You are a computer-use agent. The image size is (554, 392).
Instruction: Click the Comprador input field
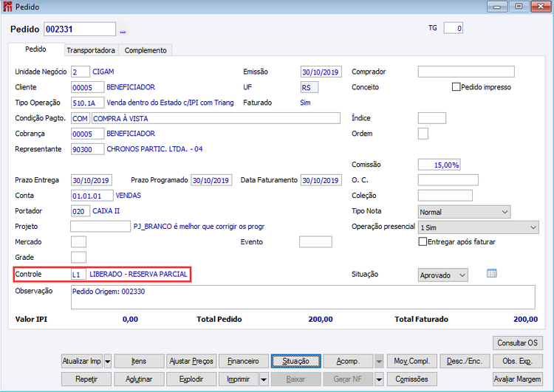click(x=466, y=72)
